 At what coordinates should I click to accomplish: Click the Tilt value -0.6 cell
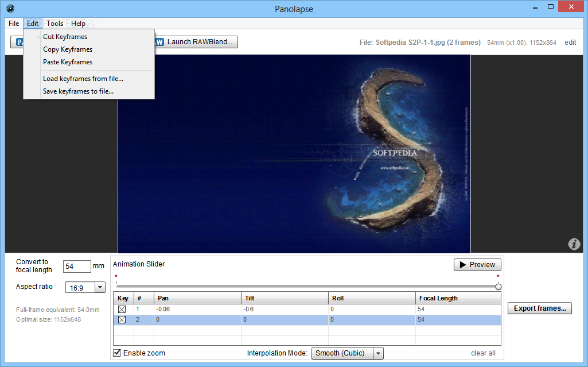click(x=285, y=309)
